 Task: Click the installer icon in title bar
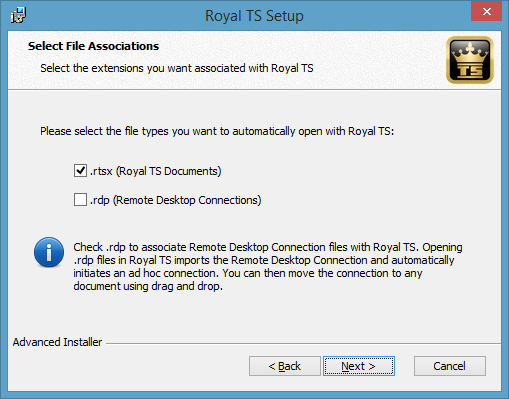pos(18,15)
